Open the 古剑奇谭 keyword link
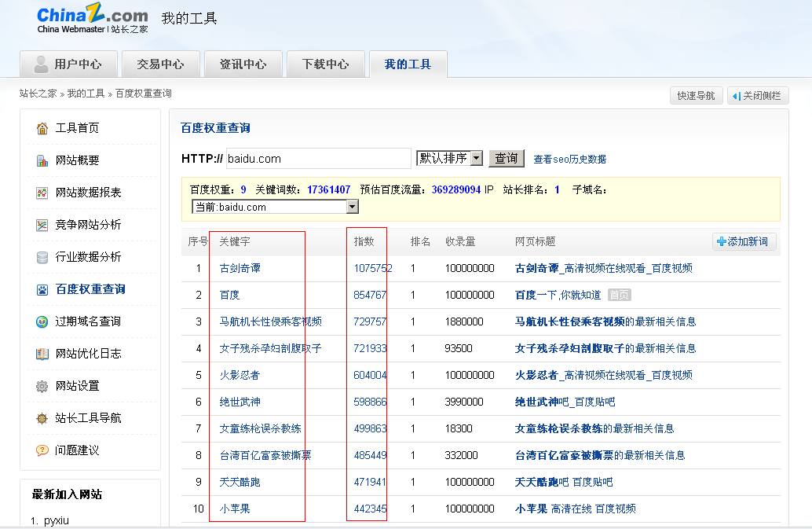This screenshot has height=529, width=812. point(240,268)
